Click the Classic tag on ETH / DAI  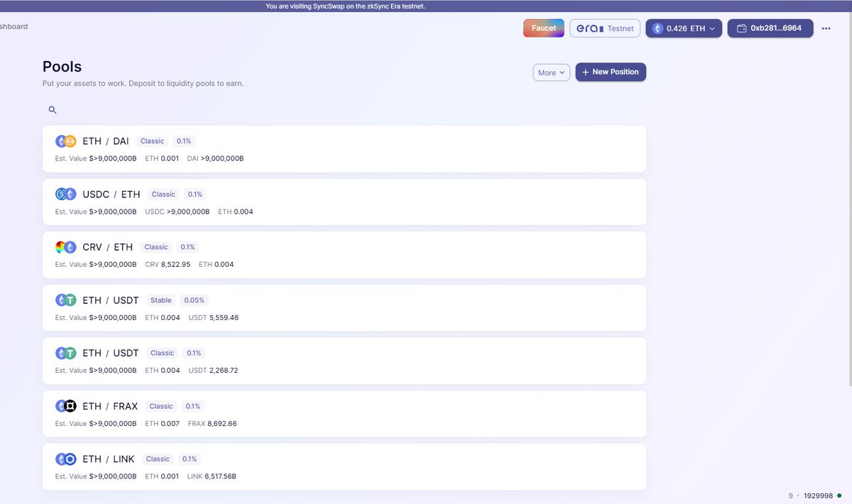coord(152,141)
